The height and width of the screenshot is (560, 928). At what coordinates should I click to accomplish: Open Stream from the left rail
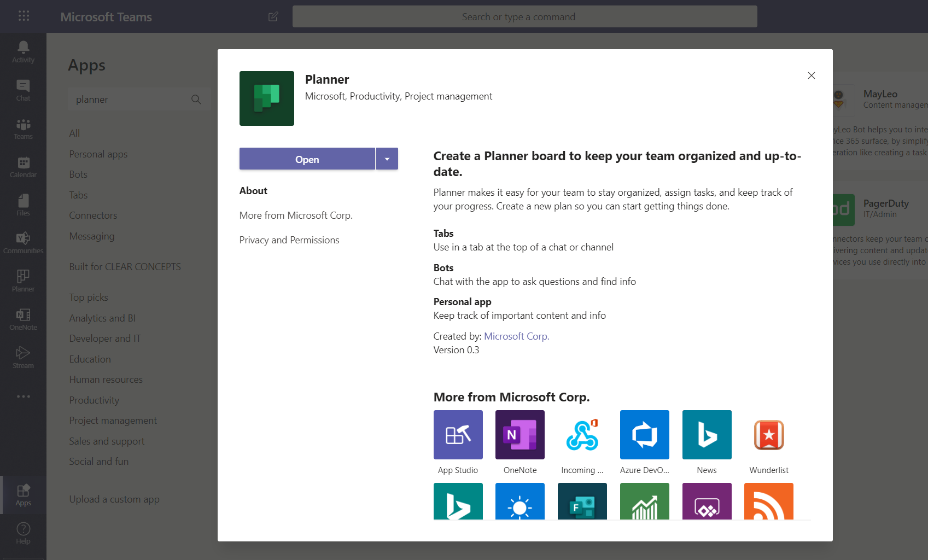(23, 358)
